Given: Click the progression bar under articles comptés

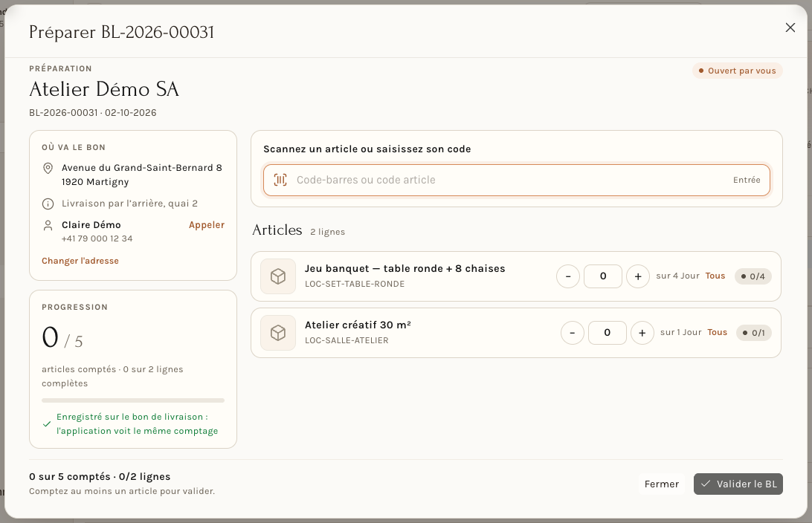Looking at the screenshot, I should [133, 400].
